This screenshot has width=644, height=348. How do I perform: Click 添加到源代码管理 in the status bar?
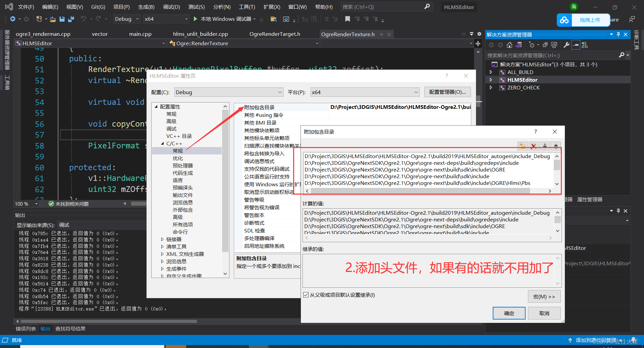point(596,340)
